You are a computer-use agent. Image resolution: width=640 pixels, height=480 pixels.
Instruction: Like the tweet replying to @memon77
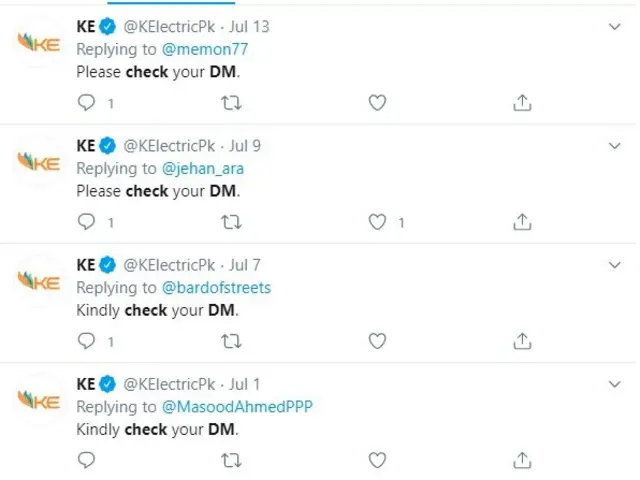pyautogui.click(x=377, y=102)
